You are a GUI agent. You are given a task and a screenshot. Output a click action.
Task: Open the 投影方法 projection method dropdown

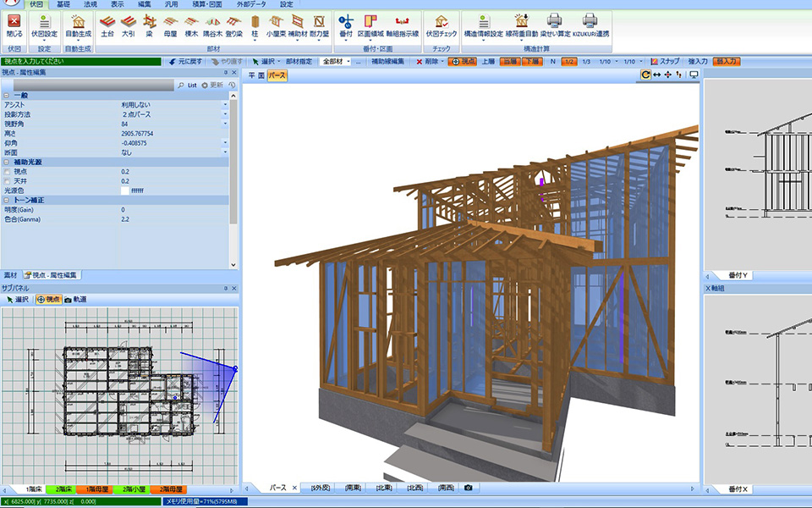coord(225,113)
